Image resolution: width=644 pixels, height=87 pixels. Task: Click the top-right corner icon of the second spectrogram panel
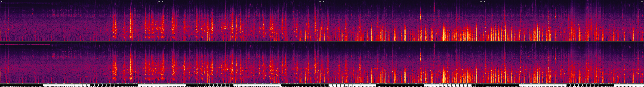pyautogui.click(x=320, y=1)
